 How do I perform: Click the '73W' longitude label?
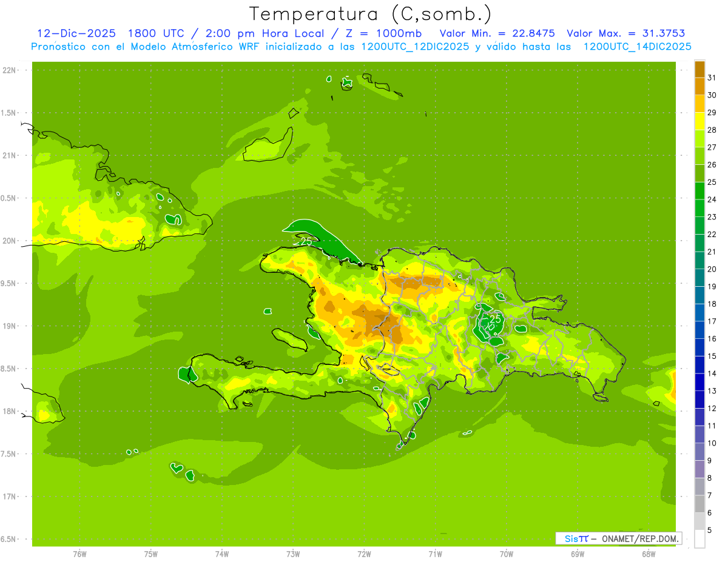(x=293, y=554)
